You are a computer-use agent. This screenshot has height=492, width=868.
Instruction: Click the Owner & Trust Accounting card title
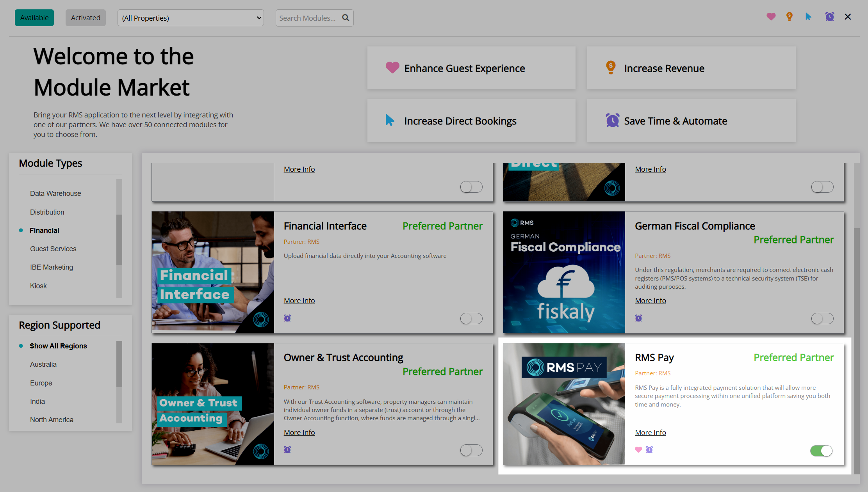344,357
